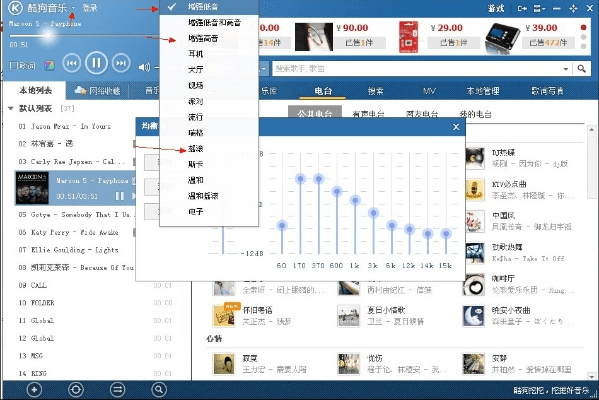Click the magnifier search icon in the search bar

pos(581,68)
